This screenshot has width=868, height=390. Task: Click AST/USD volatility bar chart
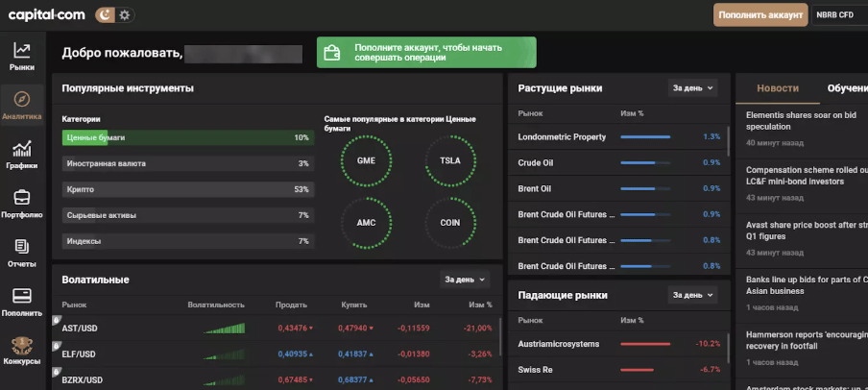point(224,329)
